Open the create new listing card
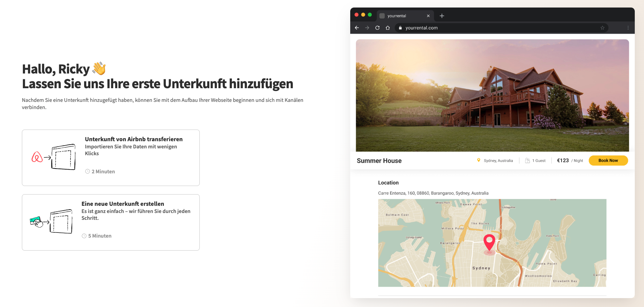The image size is (644, 307). pos(111,222)
